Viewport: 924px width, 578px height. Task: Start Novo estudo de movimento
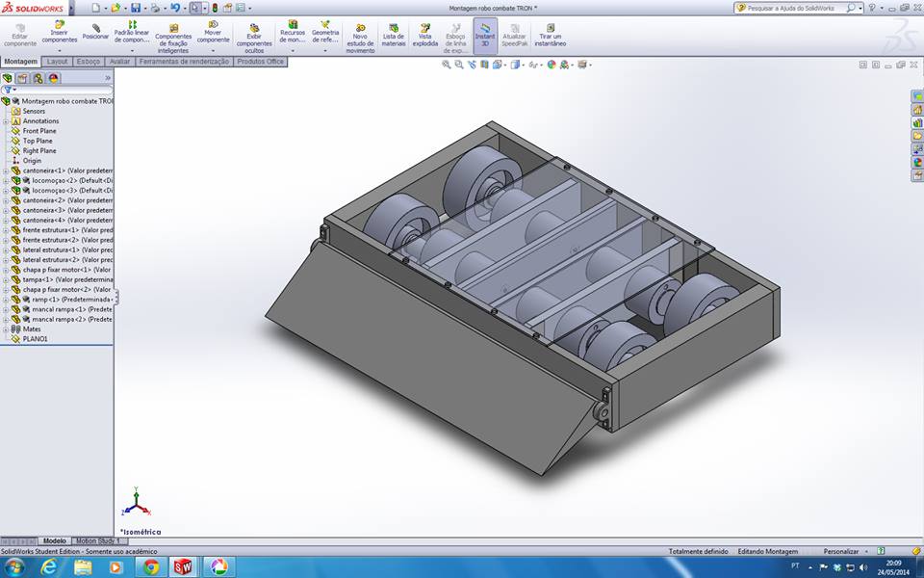tap(360, 39)
